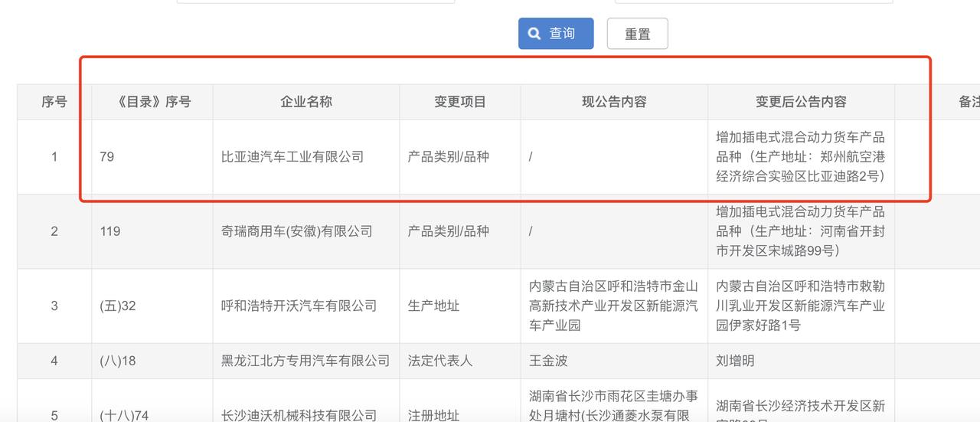This screenshot has height=422, width=980.
Task: Click 法定代表人 change item cell
Action: click(x=460, y=361)
